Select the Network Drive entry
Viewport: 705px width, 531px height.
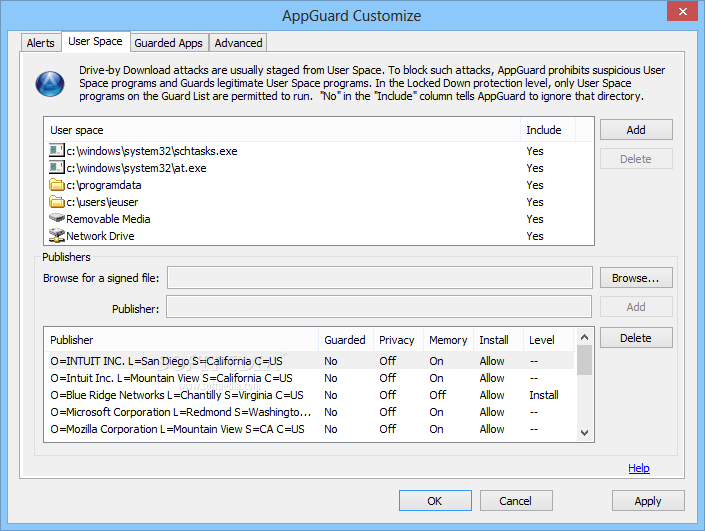coord(100,236)
